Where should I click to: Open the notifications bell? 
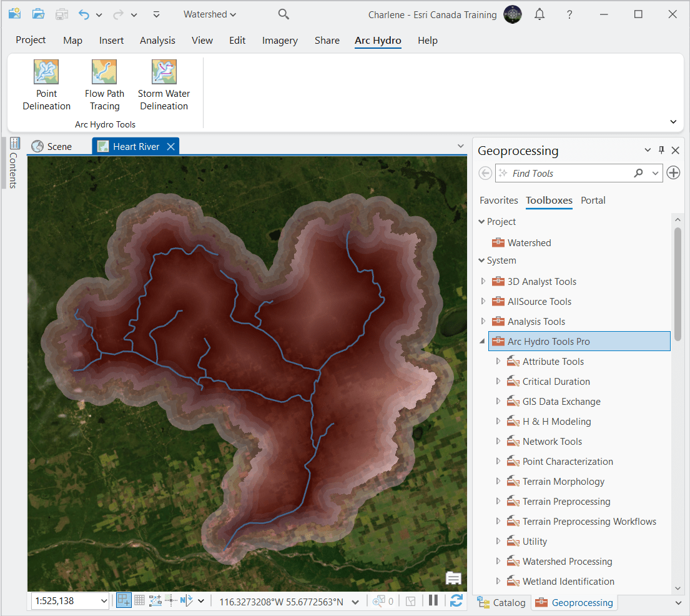click(540, 14)
